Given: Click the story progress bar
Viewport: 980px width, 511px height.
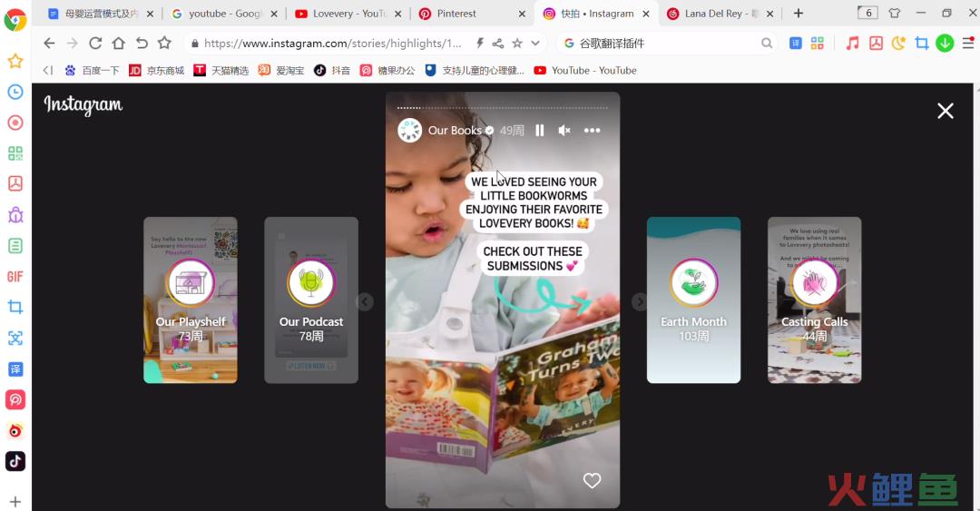Looking at the screenshot, I should click(503, 108).
